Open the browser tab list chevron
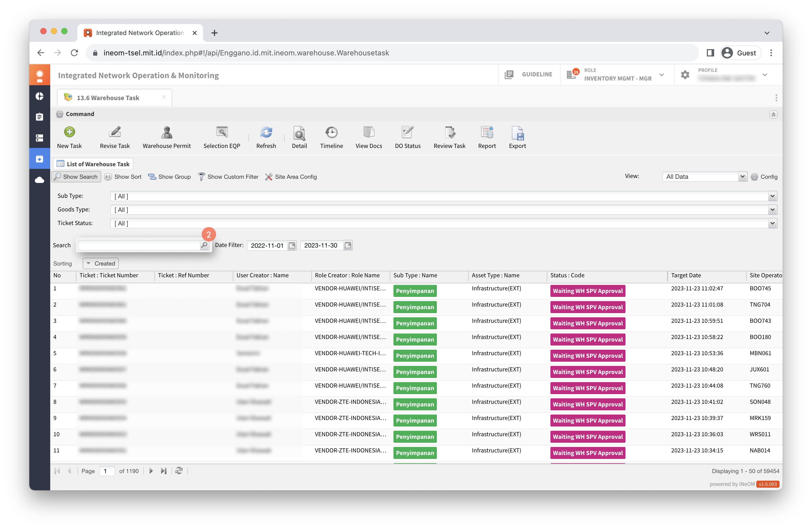812x529 pixels. pyautogui.click(x=767, y=33)
